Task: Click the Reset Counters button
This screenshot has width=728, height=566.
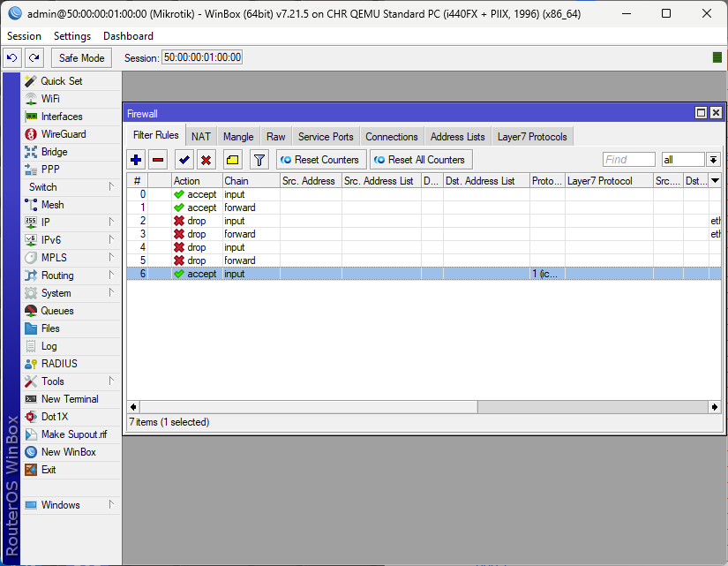Action: pos(321,160)
